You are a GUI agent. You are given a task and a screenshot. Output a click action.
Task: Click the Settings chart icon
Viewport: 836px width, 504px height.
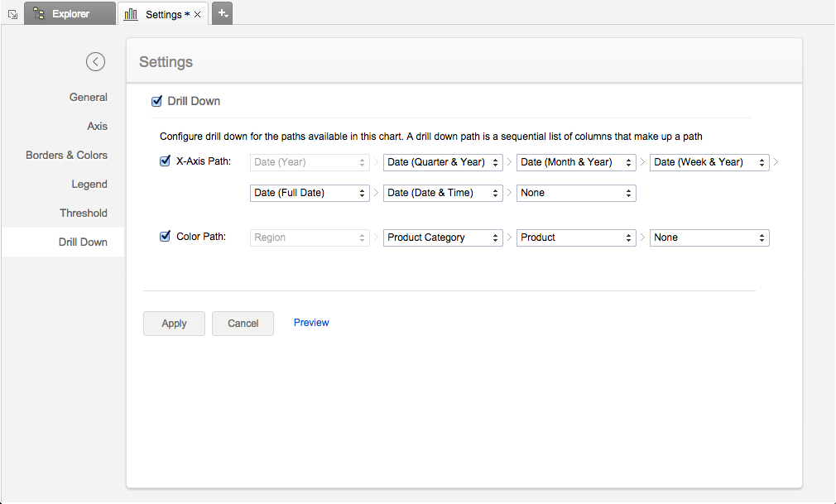point(131,14)
